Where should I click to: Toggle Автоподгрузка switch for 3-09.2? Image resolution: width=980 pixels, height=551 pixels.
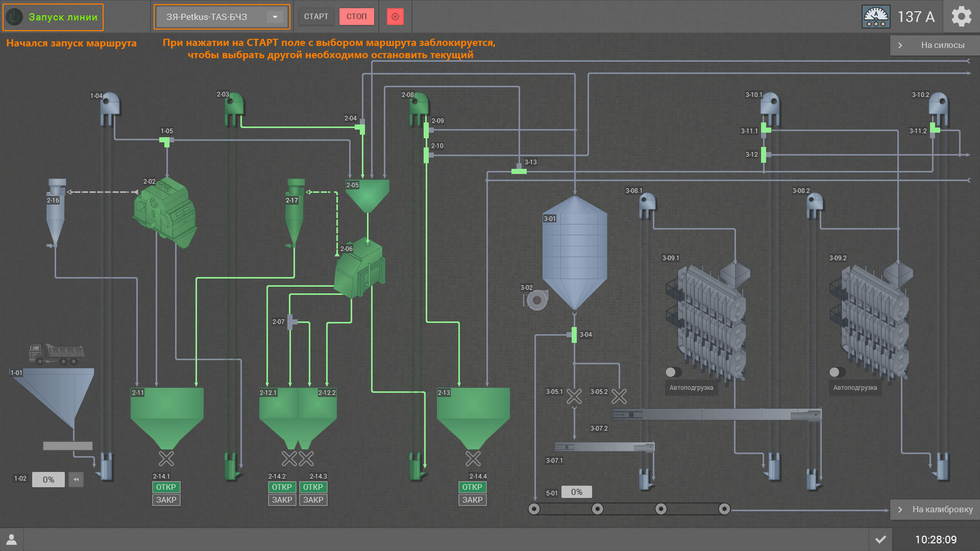point(837,372)
